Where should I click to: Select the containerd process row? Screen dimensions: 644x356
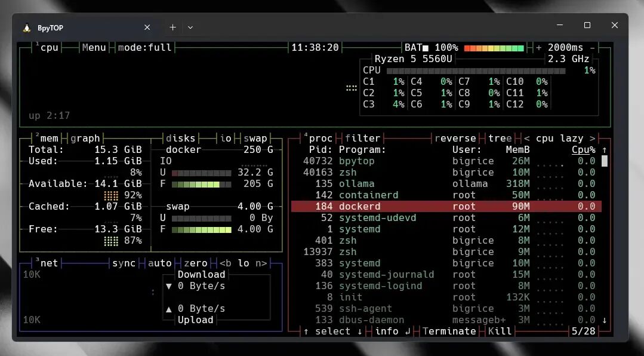446,195
